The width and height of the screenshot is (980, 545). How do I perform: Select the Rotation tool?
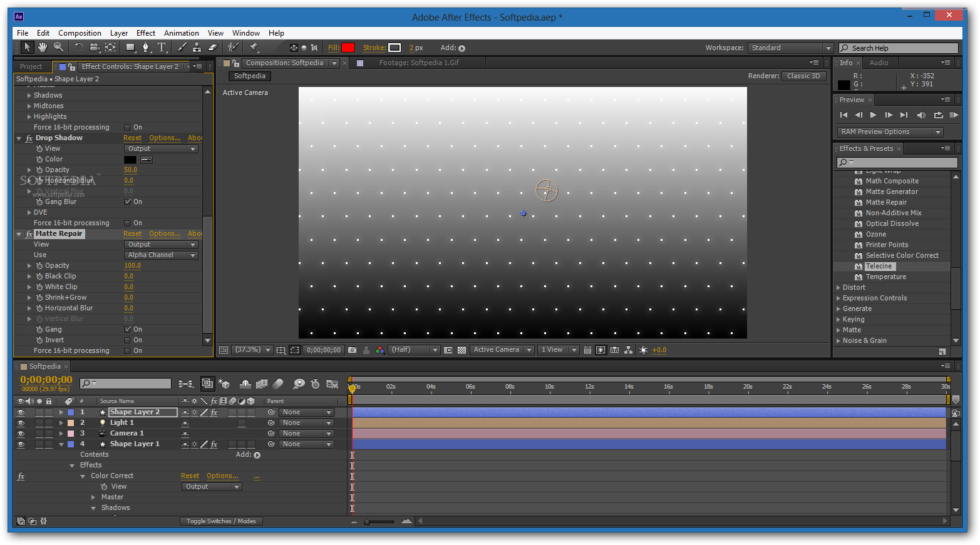coord(79,48)
